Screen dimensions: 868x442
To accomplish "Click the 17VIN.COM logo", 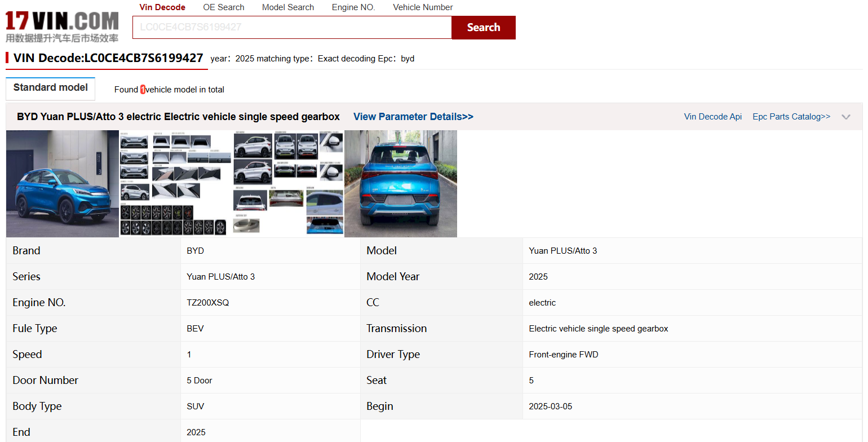I will tap(62, 26).
